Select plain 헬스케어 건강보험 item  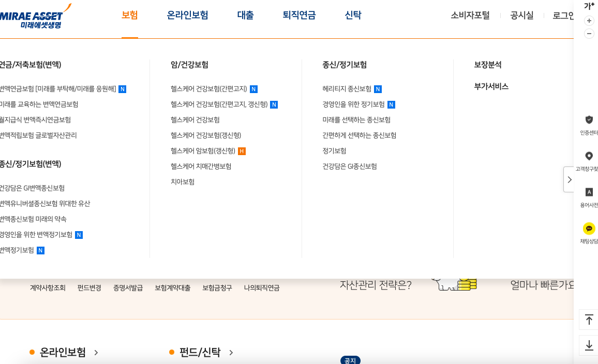(x=195, y=119)
